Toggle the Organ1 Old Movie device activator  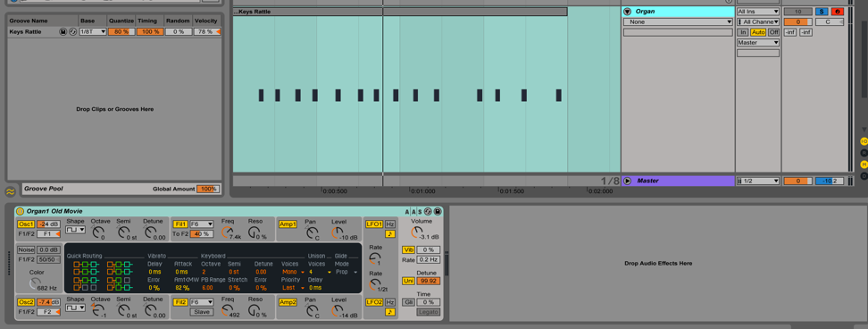20,211
